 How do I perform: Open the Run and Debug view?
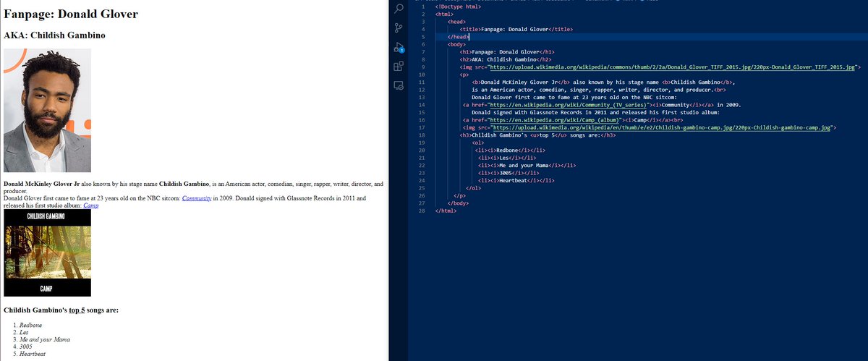pyautogui.click(x=398, y=48)
